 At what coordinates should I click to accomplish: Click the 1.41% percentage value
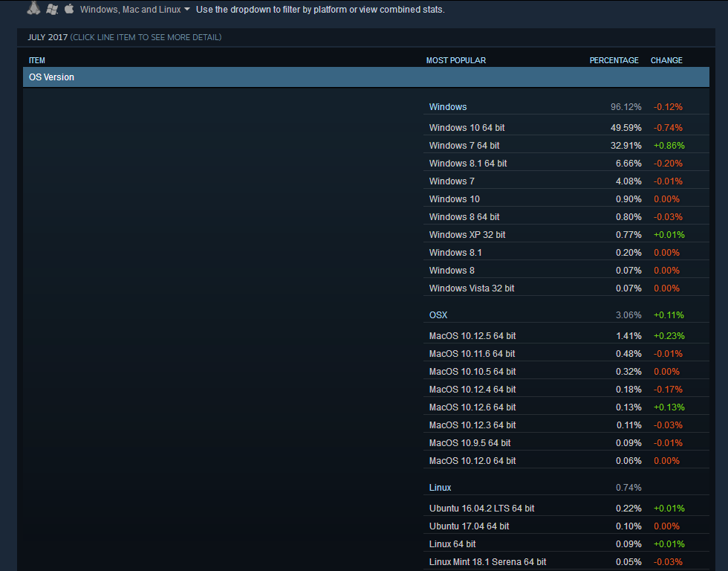pyautogui.click(x=628, y=335)
